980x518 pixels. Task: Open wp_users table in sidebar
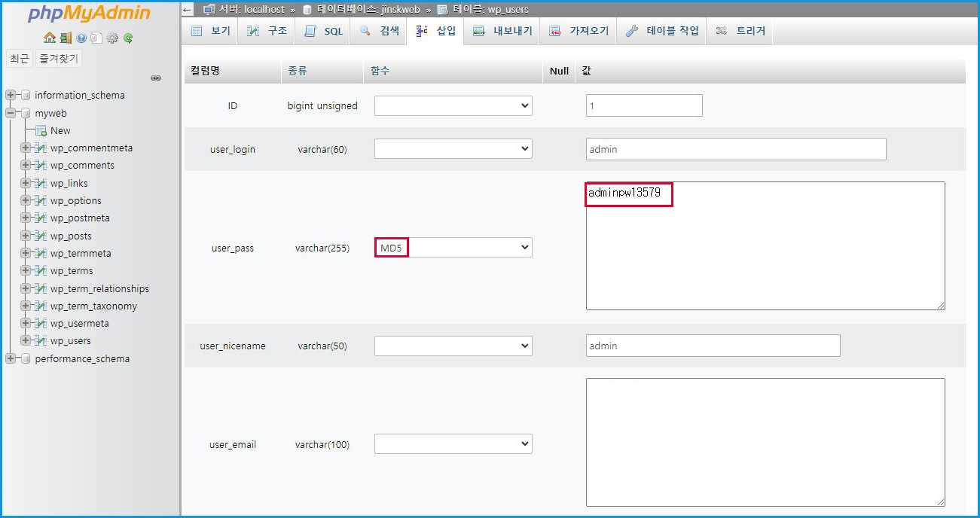(x=70, y=341)
